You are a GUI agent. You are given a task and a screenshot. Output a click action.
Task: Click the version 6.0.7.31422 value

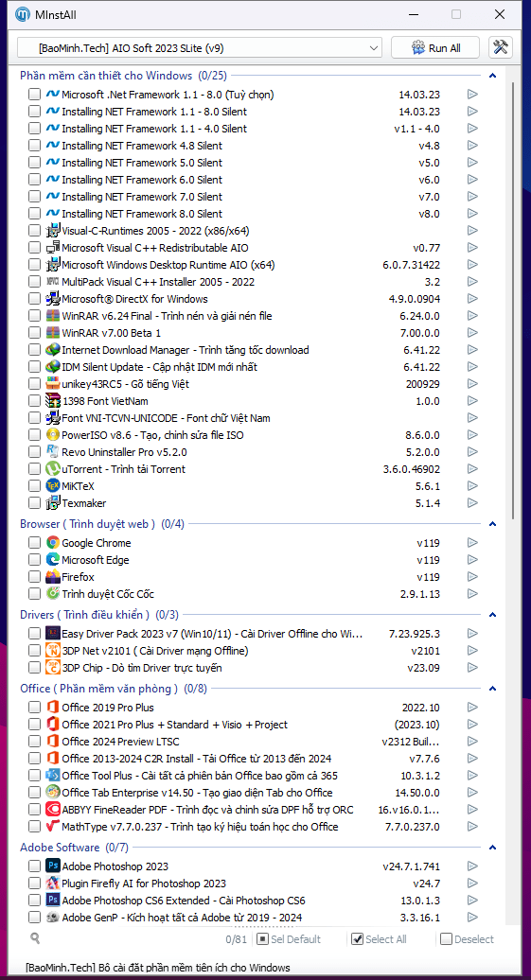click(411, 264)
